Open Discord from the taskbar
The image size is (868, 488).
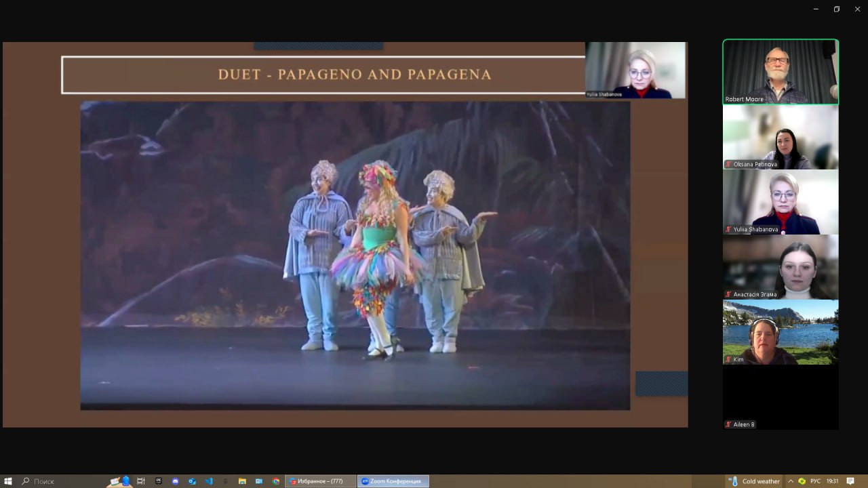[x=176, y=481]
